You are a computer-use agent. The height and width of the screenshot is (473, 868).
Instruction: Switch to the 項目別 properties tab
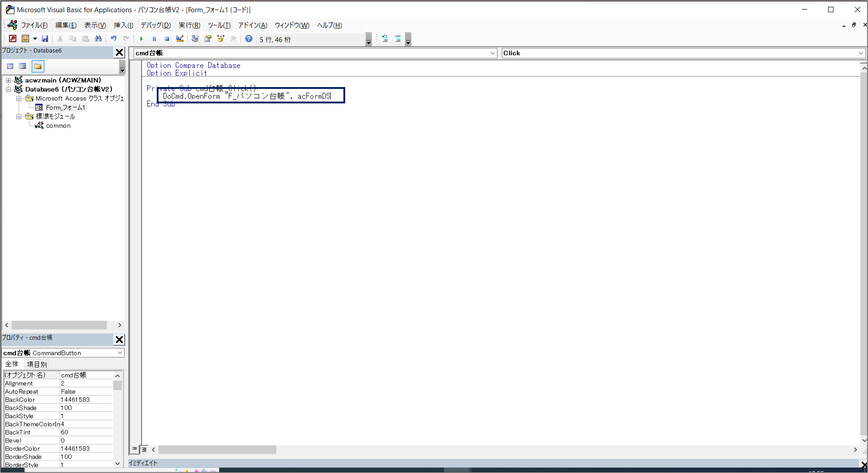pos(37,364)
